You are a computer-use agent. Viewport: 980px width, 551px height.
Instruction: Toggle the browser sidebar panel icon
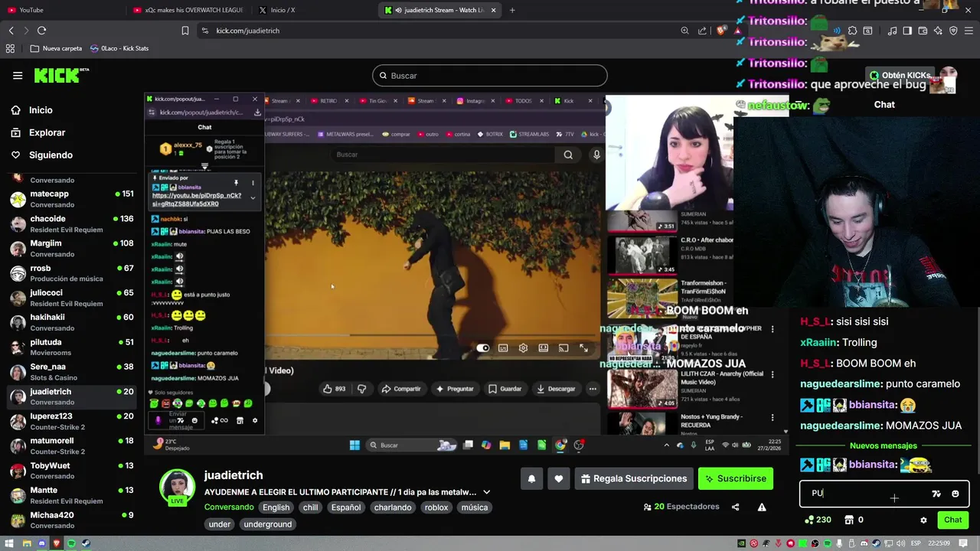[x=907, y=31]
